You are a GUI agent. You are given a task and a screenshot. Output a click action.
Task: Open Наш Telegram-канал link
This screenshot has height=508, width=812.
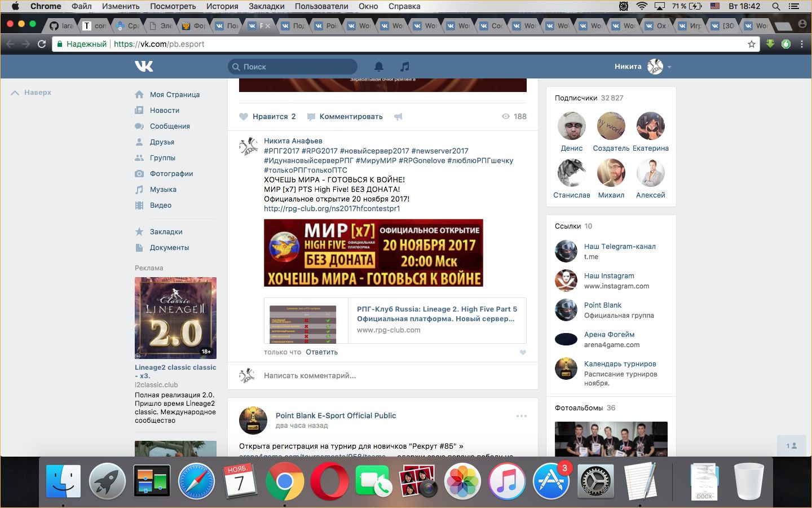620,247
